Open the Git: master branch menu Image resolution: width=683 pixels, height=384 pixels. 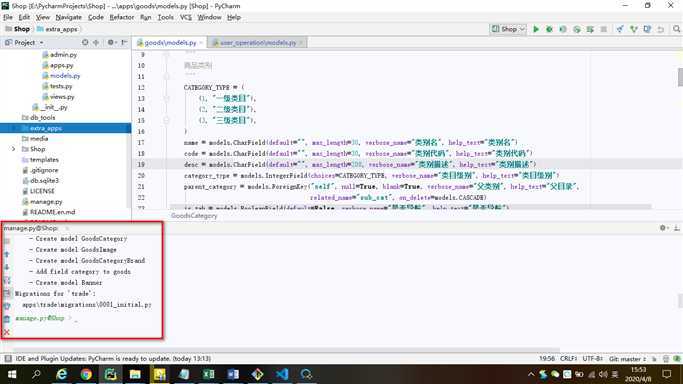[628, 359]
